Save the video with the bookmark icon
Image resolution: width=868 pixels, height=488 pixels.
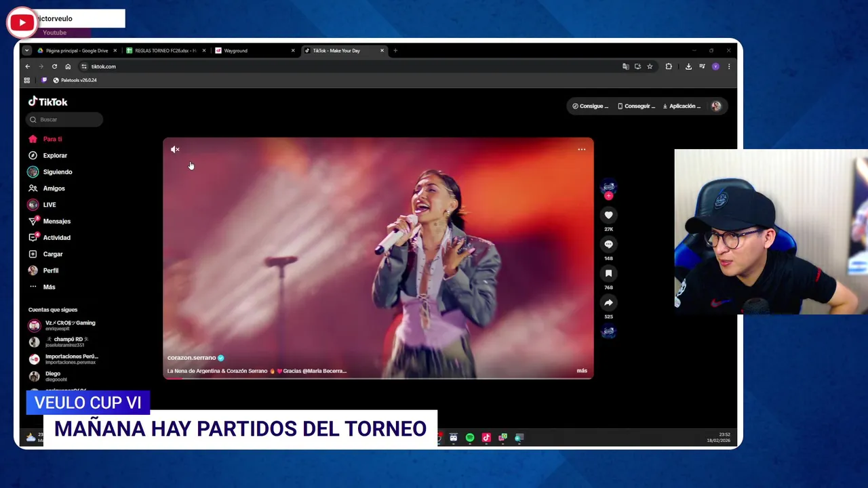point(608,273)
